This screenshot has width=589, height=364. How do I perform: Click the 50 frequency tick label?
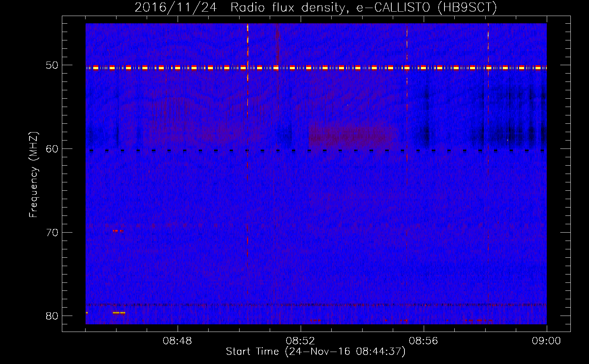coord(52,65)
